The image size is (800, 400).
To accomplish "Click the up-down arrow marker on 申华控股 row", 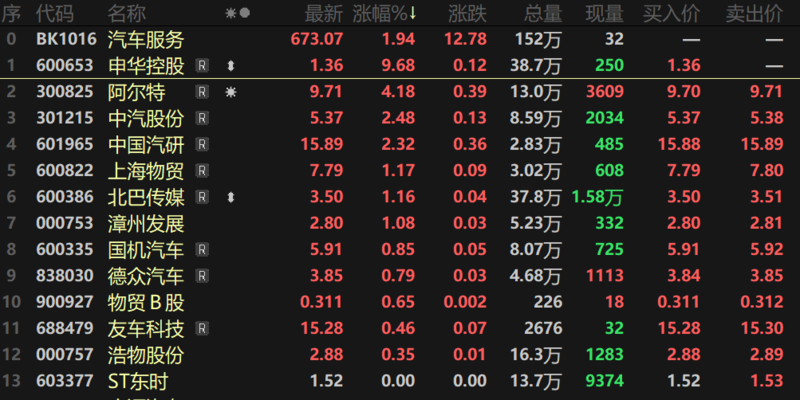I will click(231, 65).
